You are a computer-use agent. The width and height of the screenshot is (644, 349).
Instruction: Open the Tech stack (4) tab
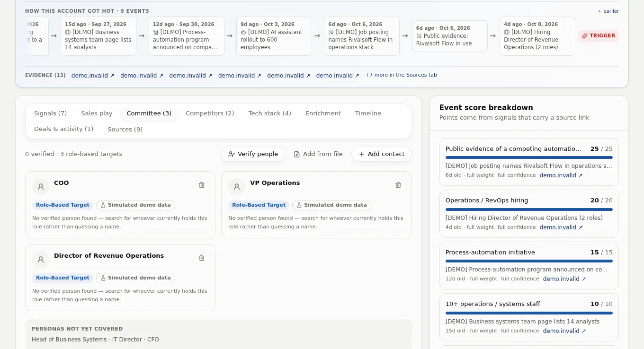point(270,113)
